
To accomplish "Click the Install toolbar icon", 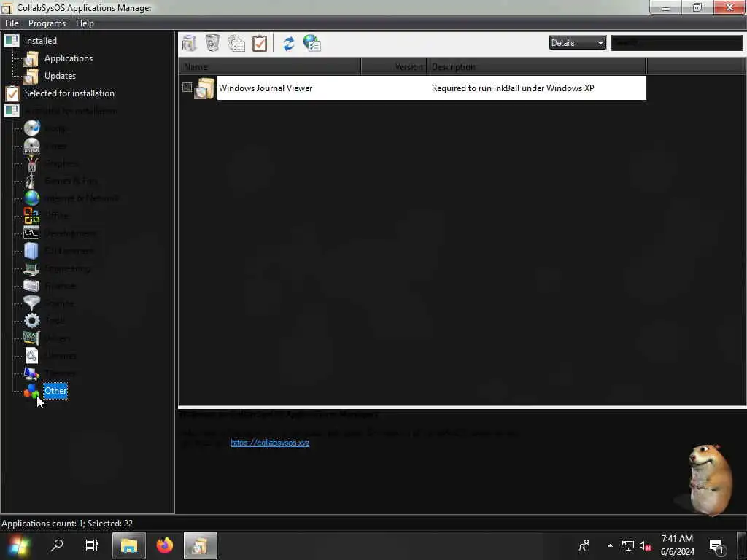I will pyautogui.click(x=189, y=43).
